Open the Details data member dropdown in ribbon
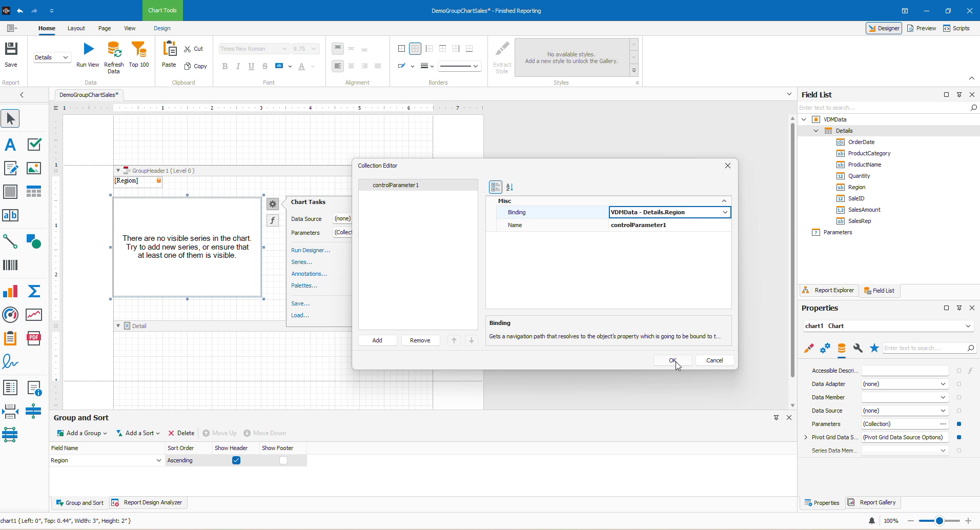 coord(66,57)
